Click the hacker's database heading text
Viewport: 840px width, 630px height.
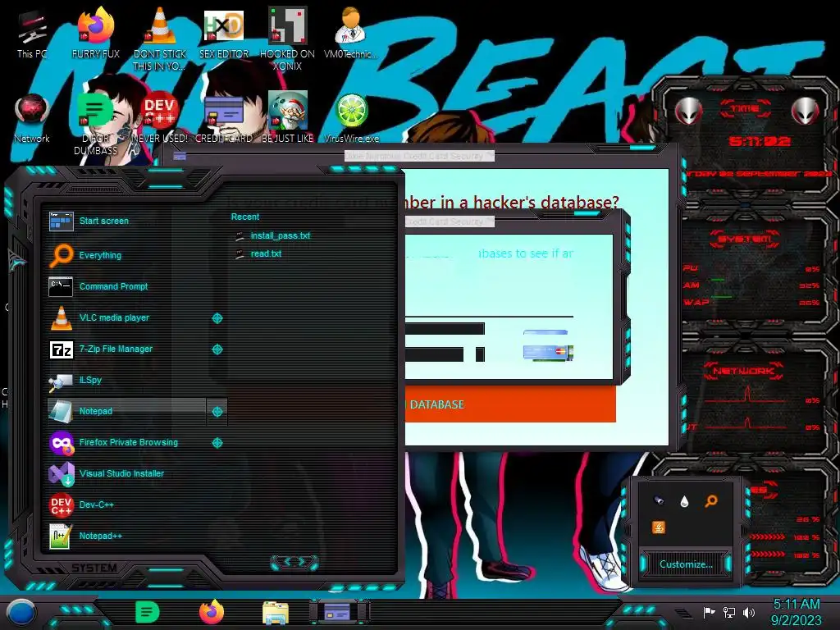click(x=512, y=202)
